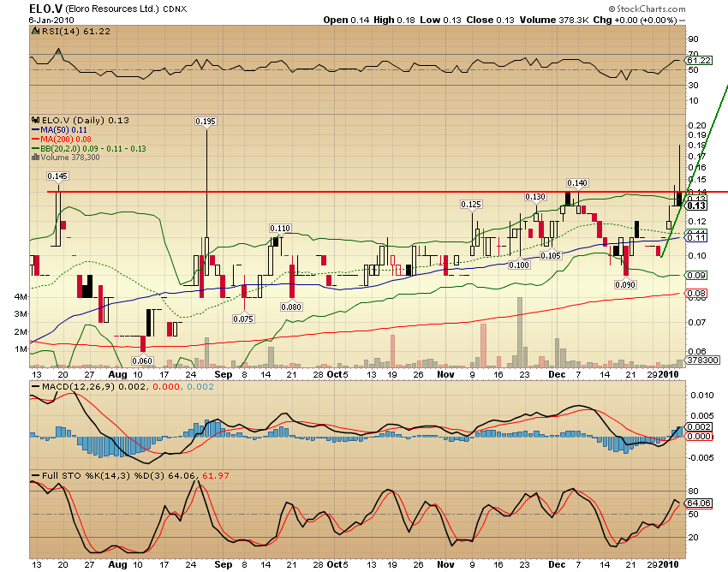Image resolution: width=728 pixels, height=572 pixels.
Task: Click the MA(200) 0.08 legend label
Action: pos(66,140)
